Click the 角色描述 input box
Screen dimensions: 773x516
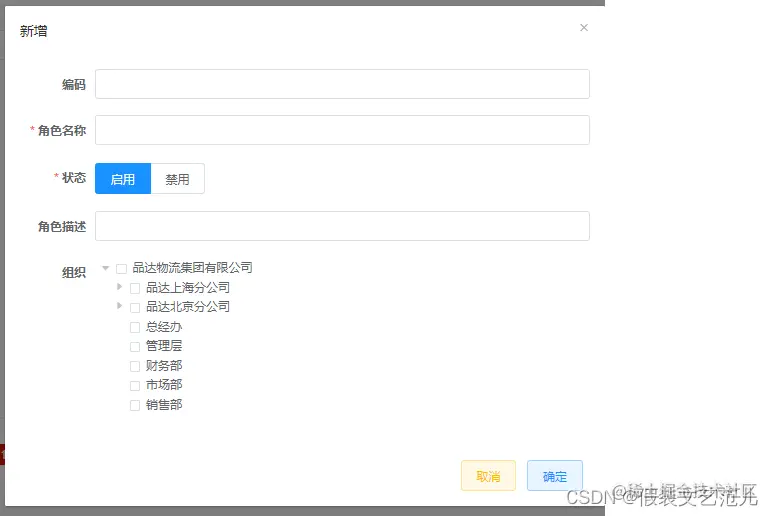pos(342,226)
